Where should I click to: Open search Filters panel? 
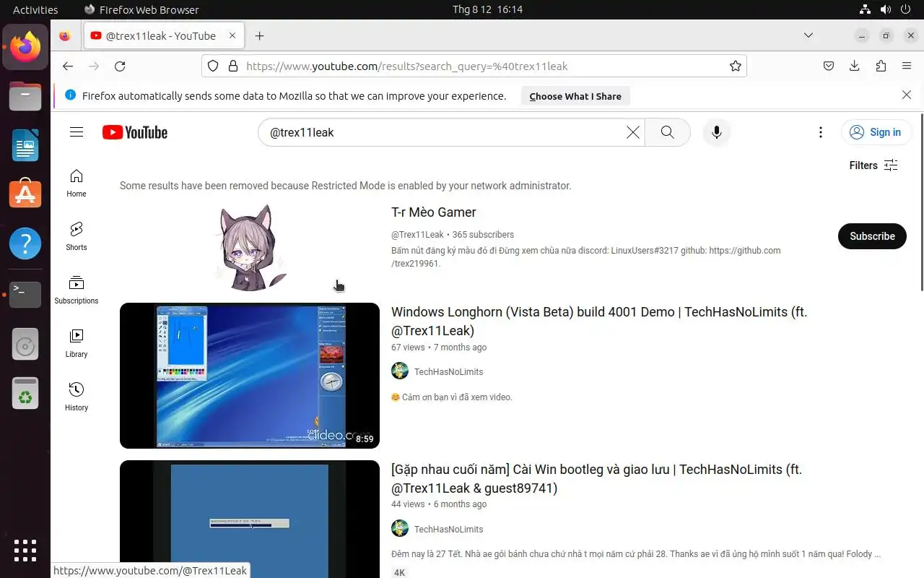(x=874, y=165)
